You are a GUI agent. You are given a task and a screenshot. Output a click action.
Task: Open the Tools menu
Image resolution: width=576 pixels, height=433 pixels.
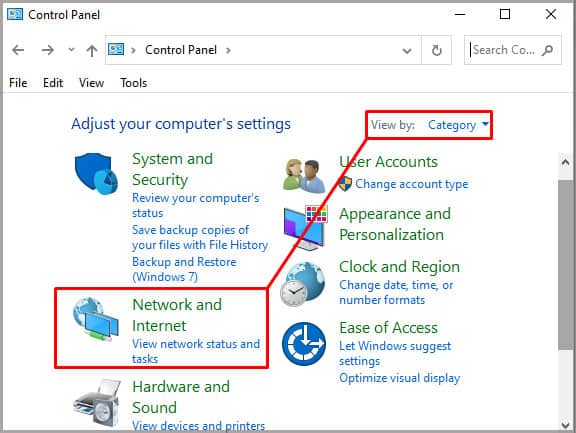pyautogui.click(x=133, y=83)
